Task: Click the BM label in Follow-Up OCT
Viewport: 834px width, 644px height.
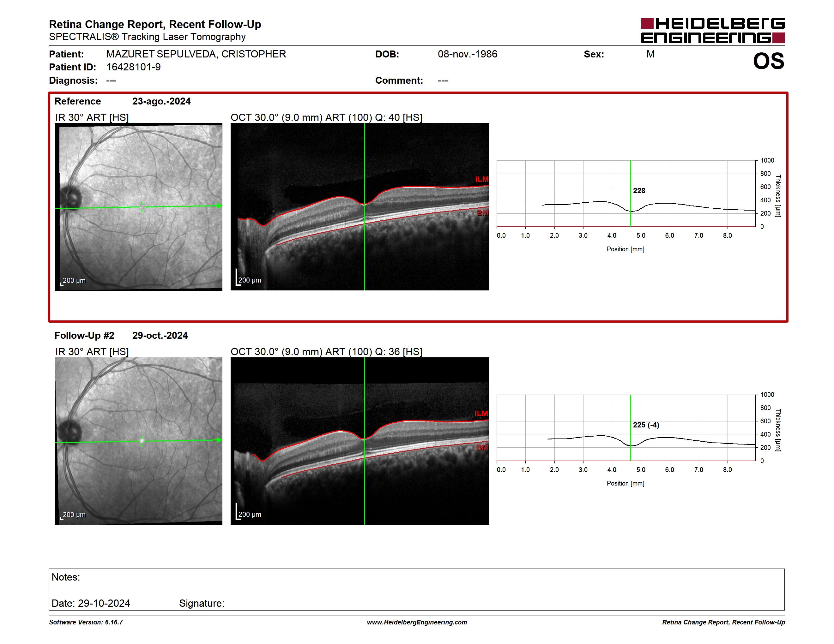Action: click(x=482, y=448)
